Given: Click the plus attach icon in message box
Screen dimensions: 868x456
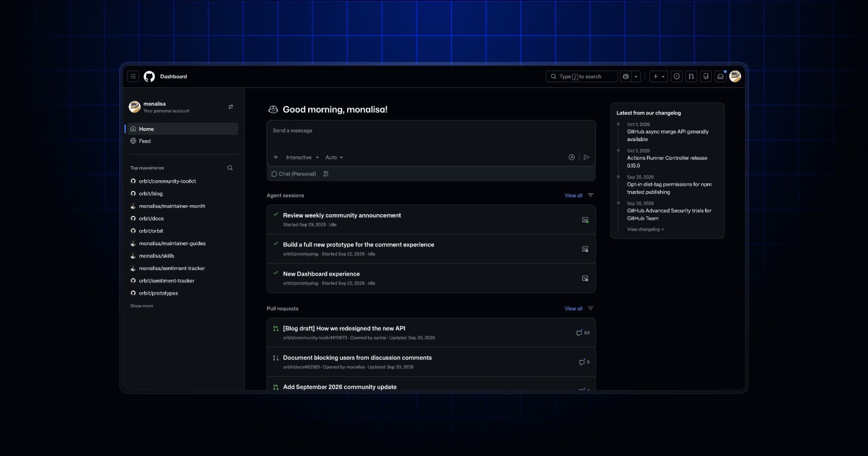Looking at the screenshot, I should coord(276,157).
